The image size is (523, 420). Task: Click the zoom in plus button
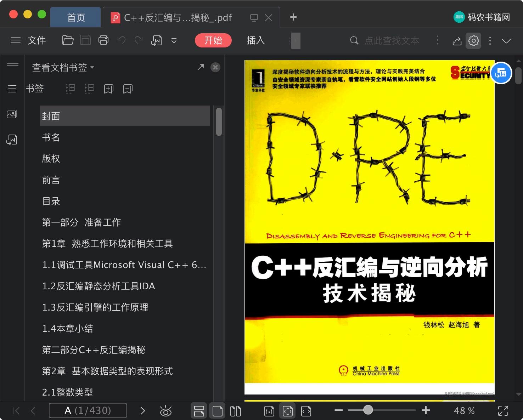pyautogui.click(x=426, y=410)
